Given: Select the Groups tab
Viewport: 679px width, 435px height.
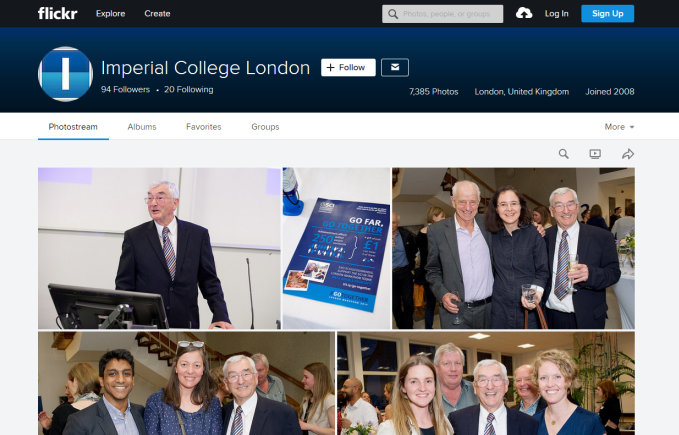Looking at the screenshot, I should pos(265,127).
